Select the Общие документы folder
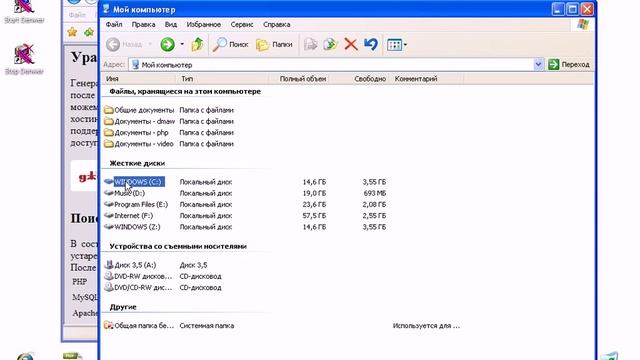Viewport: 640px width, 360px height. click(139, 110)
